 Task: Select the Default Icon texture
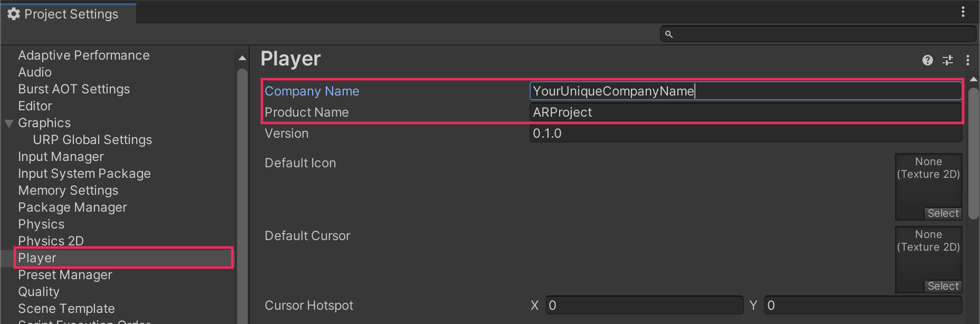pos(943,213)
